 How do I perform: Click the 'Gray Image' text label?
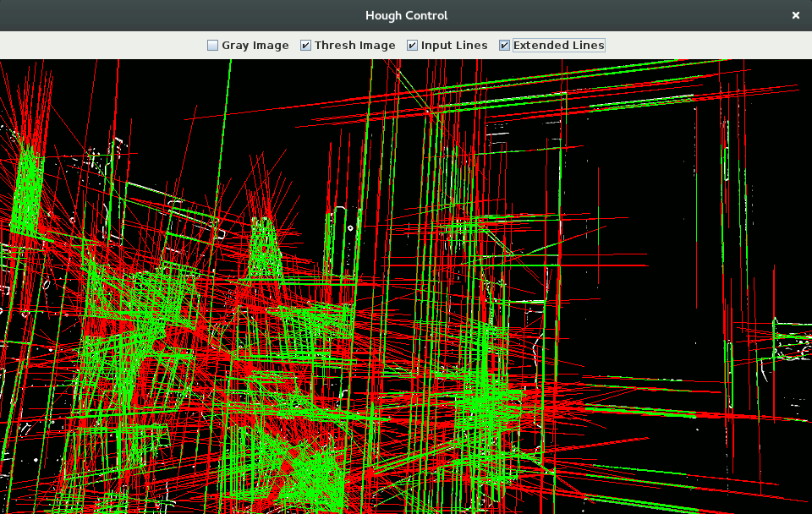tap(255, 46)
